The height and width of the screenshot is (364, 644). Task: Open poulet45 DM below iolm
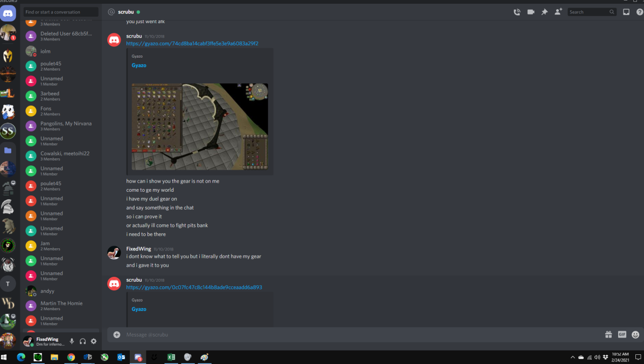pos(61,66)
